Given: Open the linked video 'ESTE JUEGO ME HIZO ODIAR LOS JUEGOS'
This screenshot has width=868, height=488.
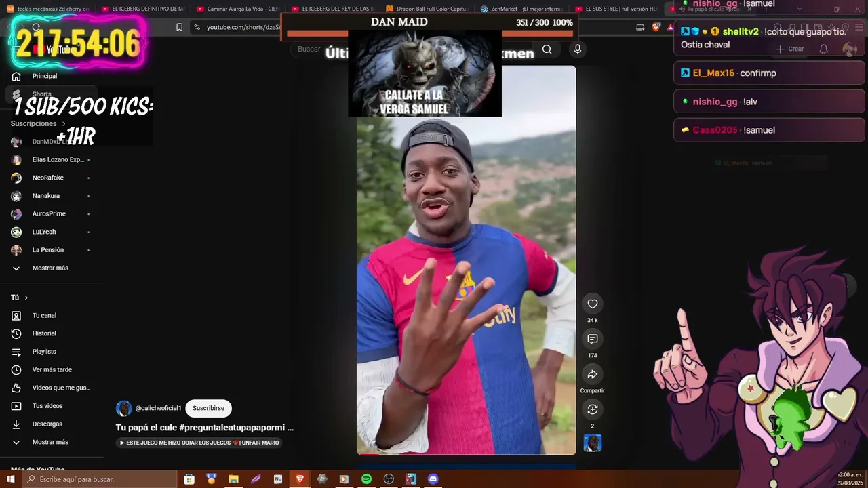Looking at the screenshot, I should coord(199,443).
